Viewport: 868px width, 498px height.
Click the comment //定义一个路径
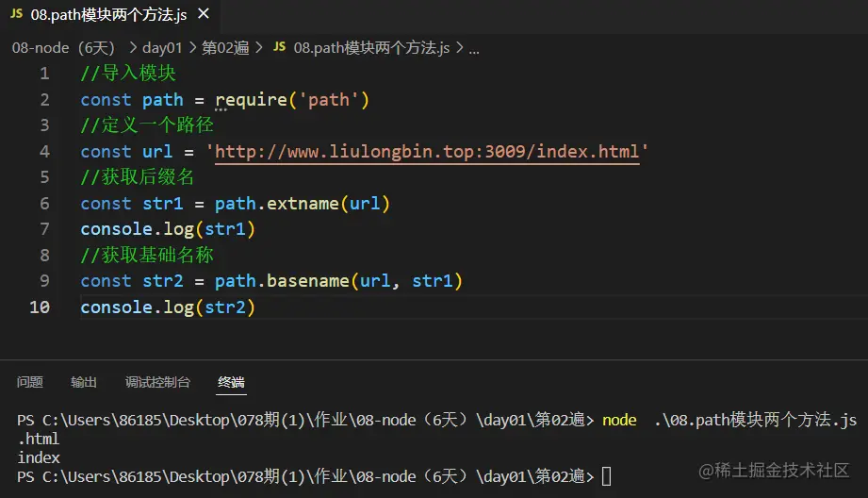[x=147, y=125]
